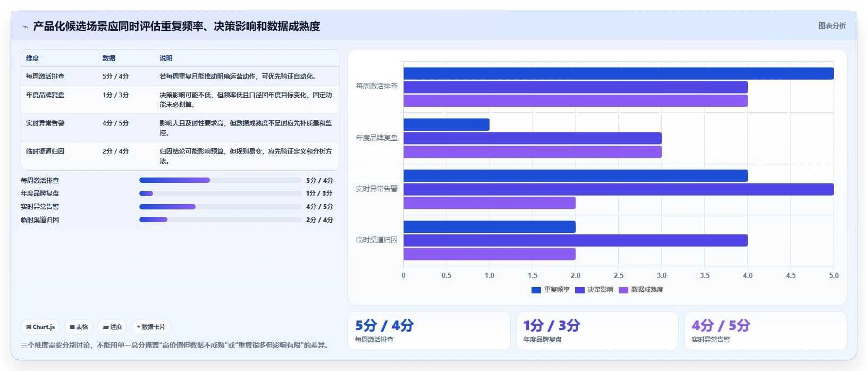Click the 重复频率 legend text

pos(557,290)
